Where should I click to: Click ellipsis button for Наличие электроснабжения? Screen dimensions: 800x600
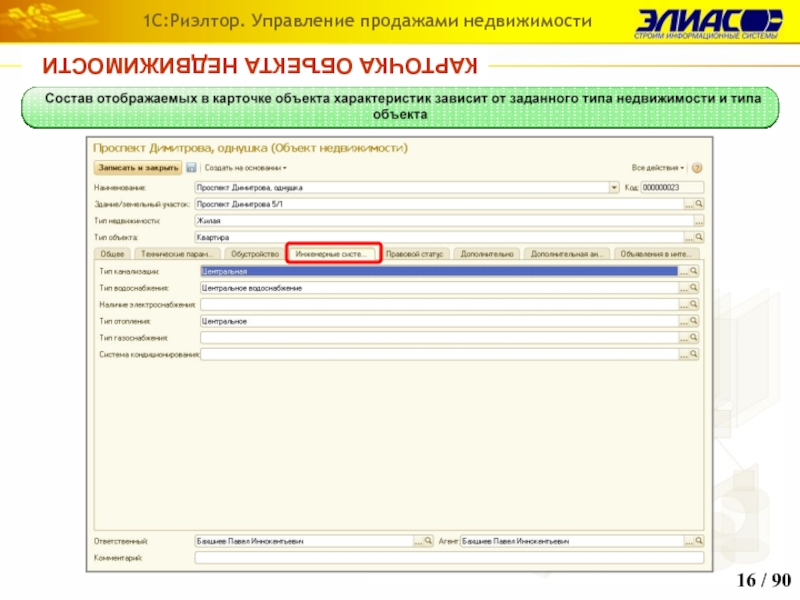pos(684,304)
